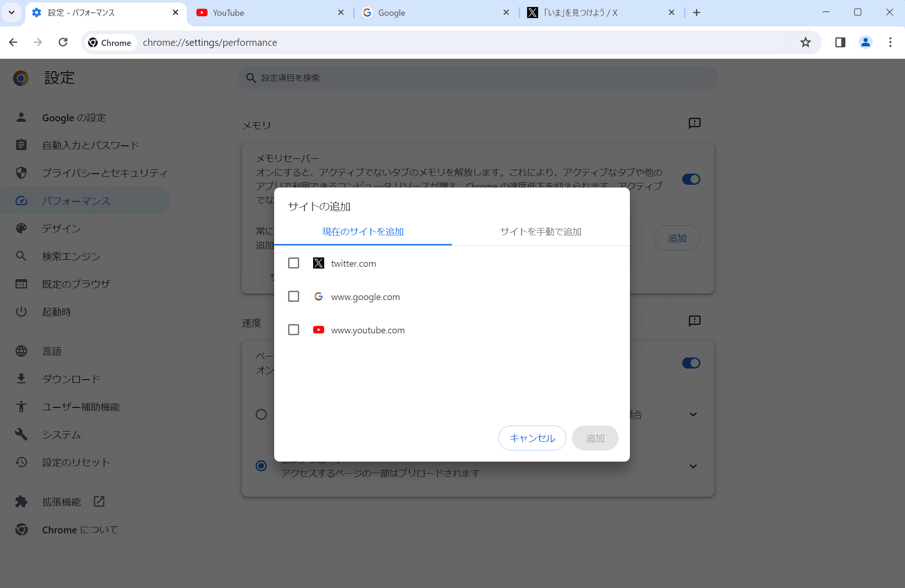Select twitter.com site label
This screenshot has height=588, width=905.
pyautogui.click(x=353, y=263)
